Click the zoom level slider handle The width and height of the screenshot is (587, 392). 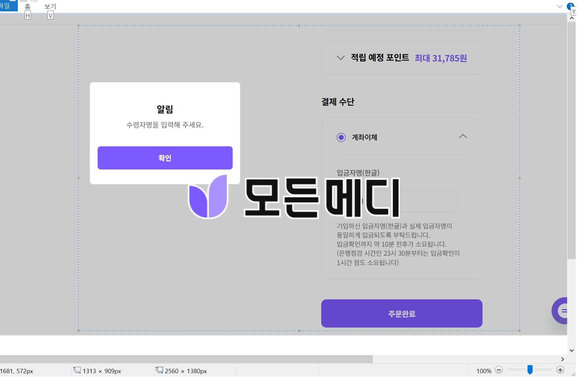pyautogui.click(x=530, y=370)
